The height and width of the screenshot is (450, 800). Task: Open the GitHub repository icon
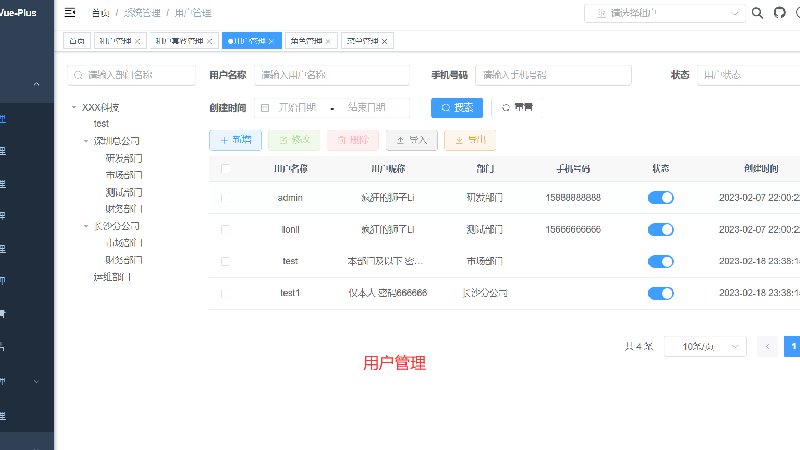[x=780, y=13]
